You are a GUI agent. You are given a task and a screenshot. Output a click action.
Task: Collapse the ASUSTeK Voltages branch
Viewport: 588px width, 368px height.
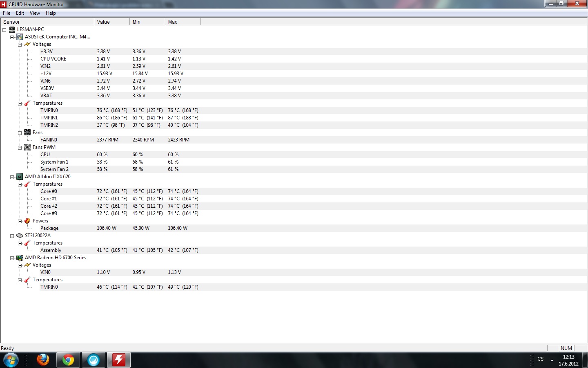point(20,45)
